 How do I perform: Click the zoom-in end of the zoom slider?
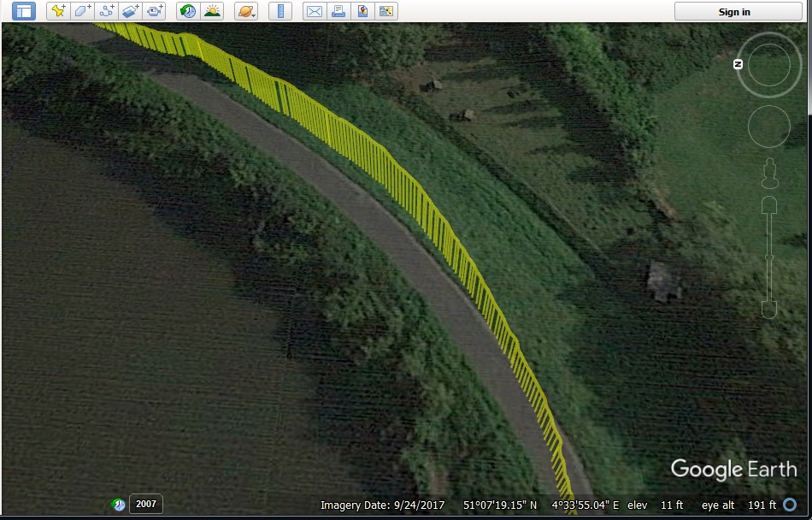[769, 204]
